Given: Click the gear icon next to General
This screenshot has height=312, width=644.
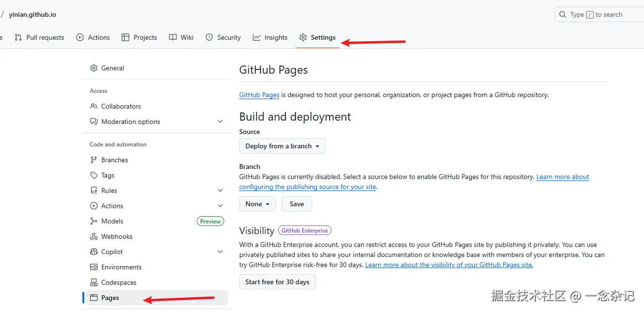Looking at the screenshot, I should point(94,68).
